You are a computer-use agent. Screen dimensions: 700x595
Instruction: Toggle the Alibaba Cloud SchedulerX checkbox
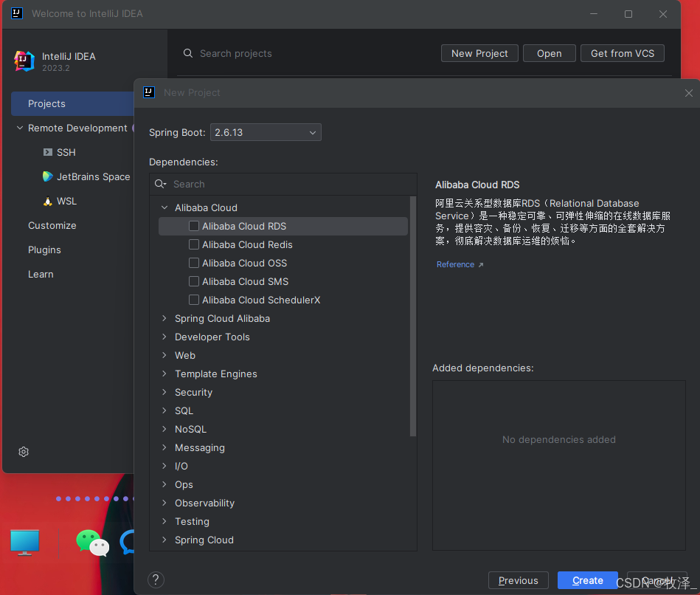[194, 300]
